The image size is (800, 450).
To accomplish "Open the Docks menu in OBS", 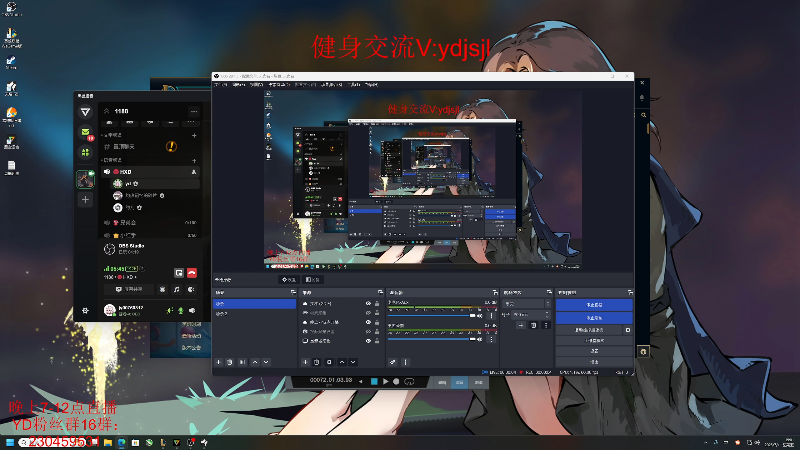I will pos(280,85).
